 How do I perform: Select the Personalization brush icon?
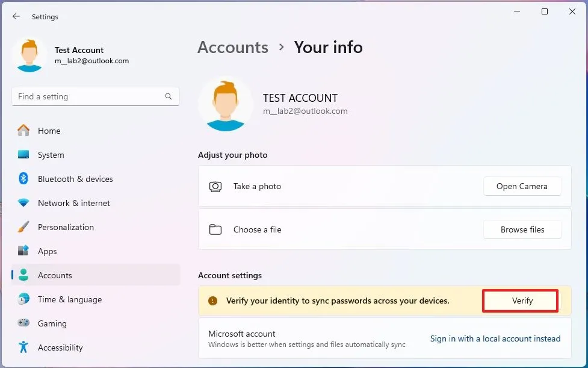pos(24,227)
